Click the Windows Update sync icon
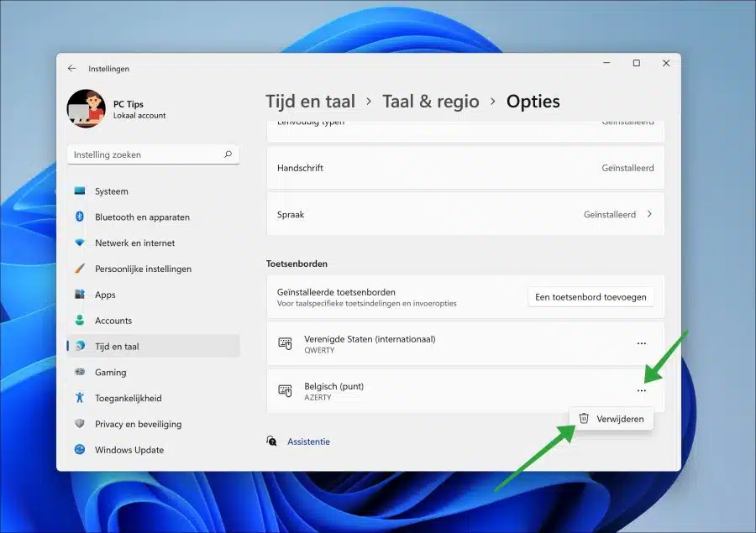Viewport: 756px width, 533px height. [80, 450]
